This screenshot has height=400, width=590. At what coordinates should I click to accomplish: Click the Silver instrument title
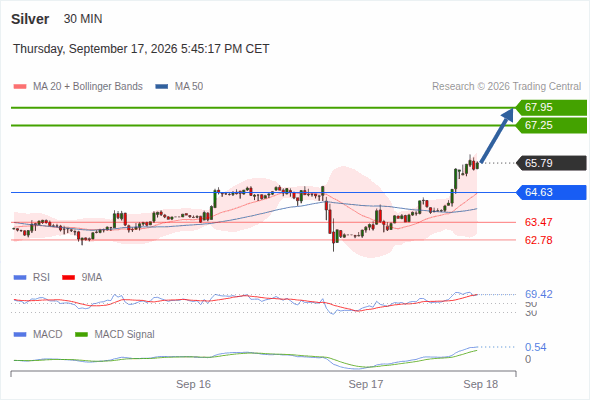click(x=30, y=19)
